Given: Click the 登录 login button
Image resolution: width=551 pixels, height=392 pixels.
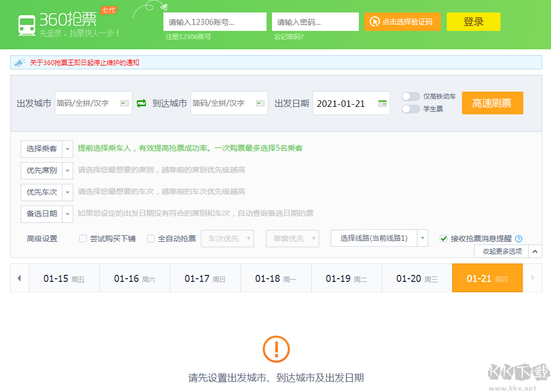Looking at the screenshot, I should click(x=473, y=22).
